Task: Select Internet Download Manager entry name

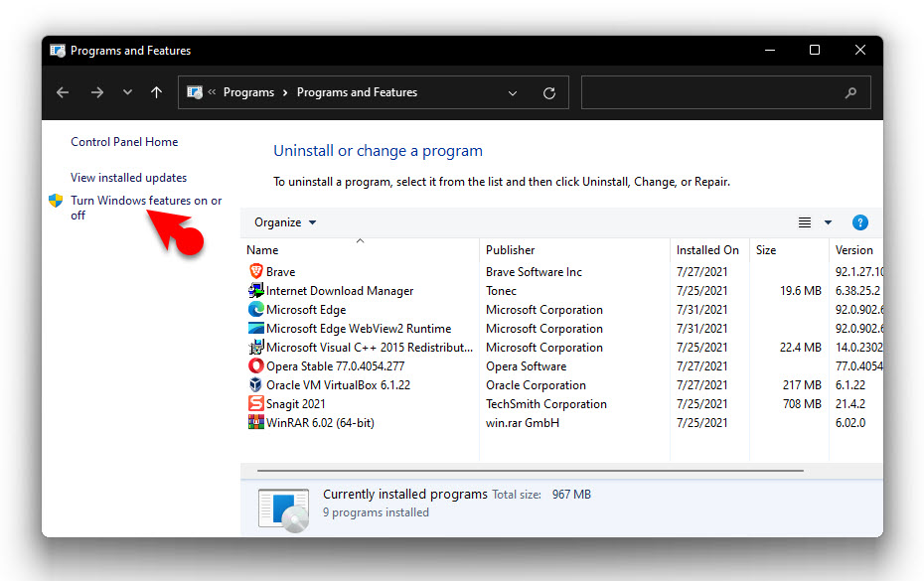Action: coord(340,291)
